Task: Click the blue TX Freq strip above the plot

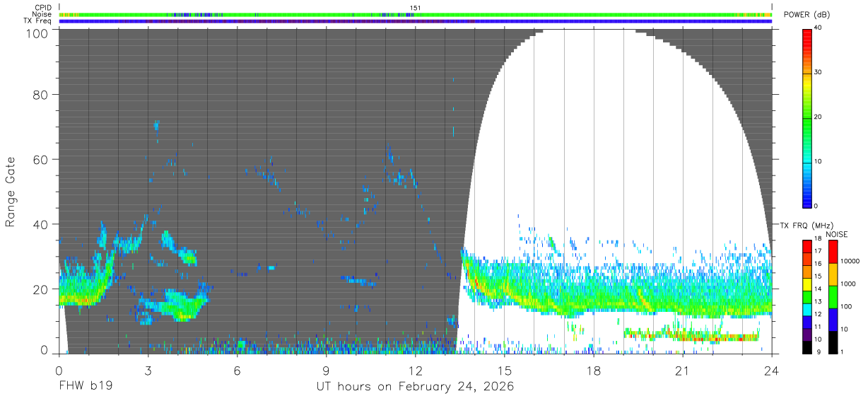Action: tap(416, 21)
